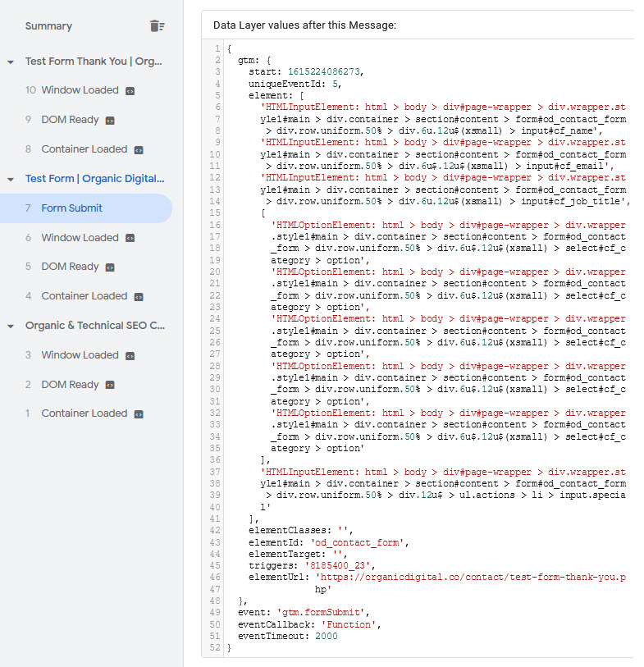Click code icon beside Window Loaded event 6
This screenshot has width=644, height=667.
tap(130, 238)
